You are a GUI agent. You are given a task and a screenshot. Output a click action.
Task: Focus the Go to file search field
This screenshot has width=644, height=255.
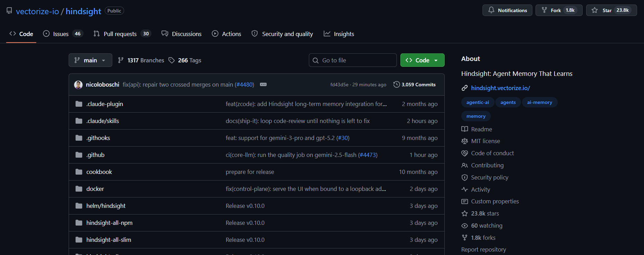353,60
